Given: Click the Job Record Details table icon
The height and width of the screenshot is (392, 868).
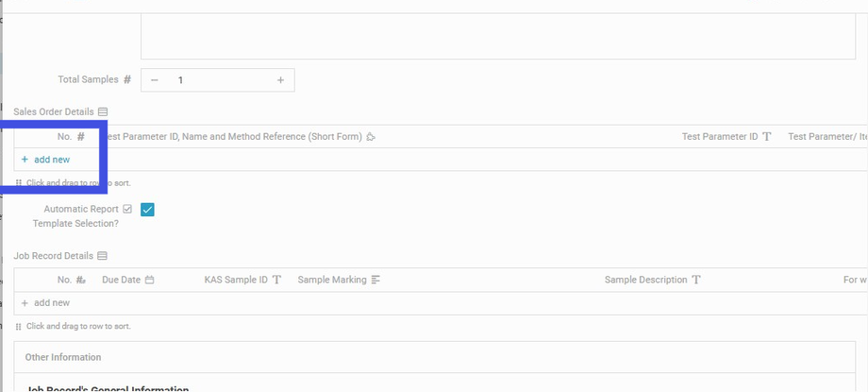Looking at the screenshot, I should 102,256.
